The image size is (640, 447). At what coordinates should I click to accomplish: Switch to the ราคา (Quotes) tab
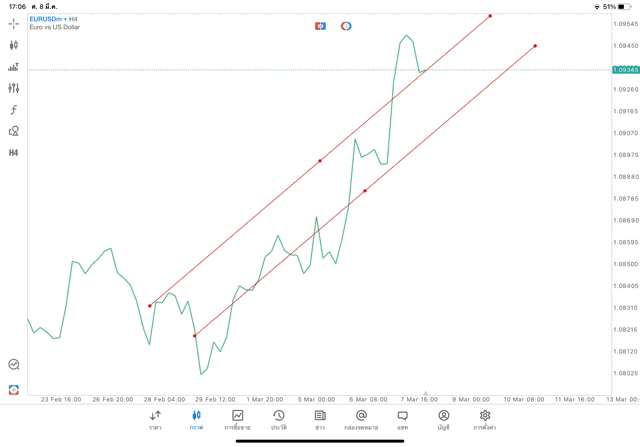pos(155,419)
